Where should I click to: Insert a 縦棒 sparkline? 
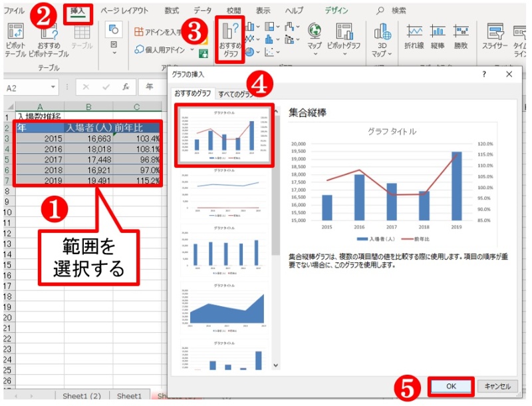coord(438,37)
